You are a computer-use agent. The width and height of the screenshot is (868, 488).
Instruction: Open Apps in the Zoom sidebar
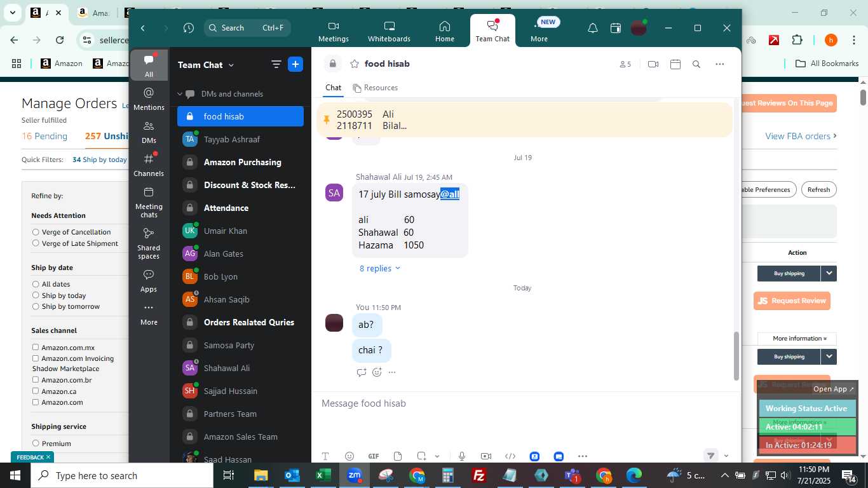tap(149, 281)
